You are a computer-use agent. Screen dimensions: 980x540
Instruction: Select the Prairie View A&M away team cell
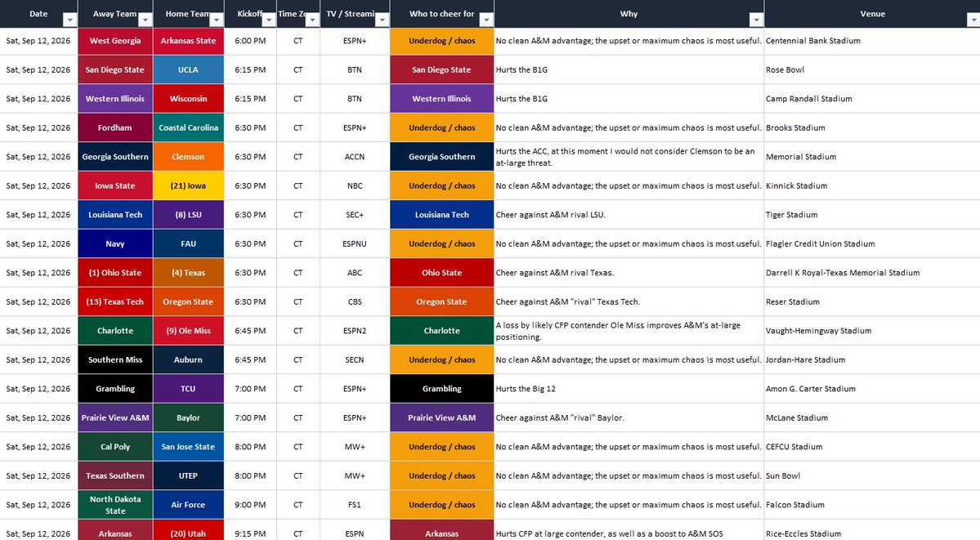pos(115,417)
